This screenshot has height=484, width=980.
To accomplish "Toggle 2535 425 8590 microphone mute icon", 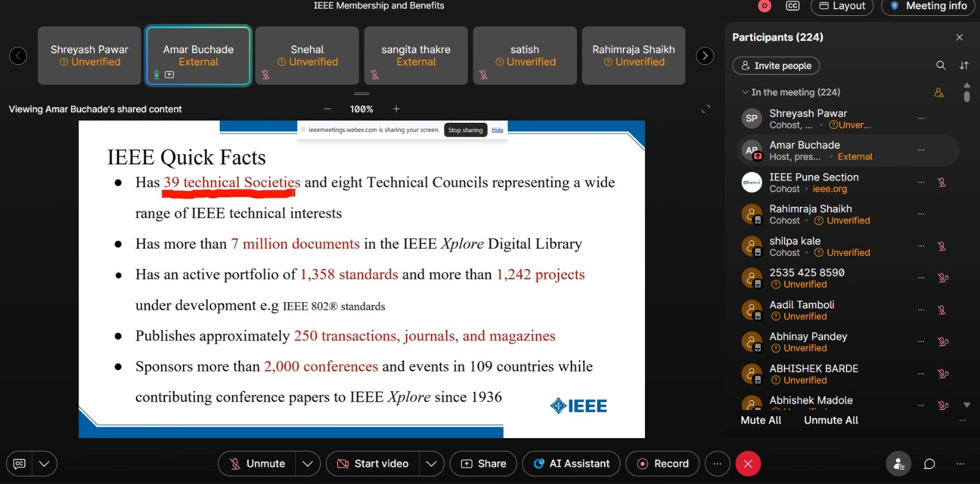I will tap(943, 278).
